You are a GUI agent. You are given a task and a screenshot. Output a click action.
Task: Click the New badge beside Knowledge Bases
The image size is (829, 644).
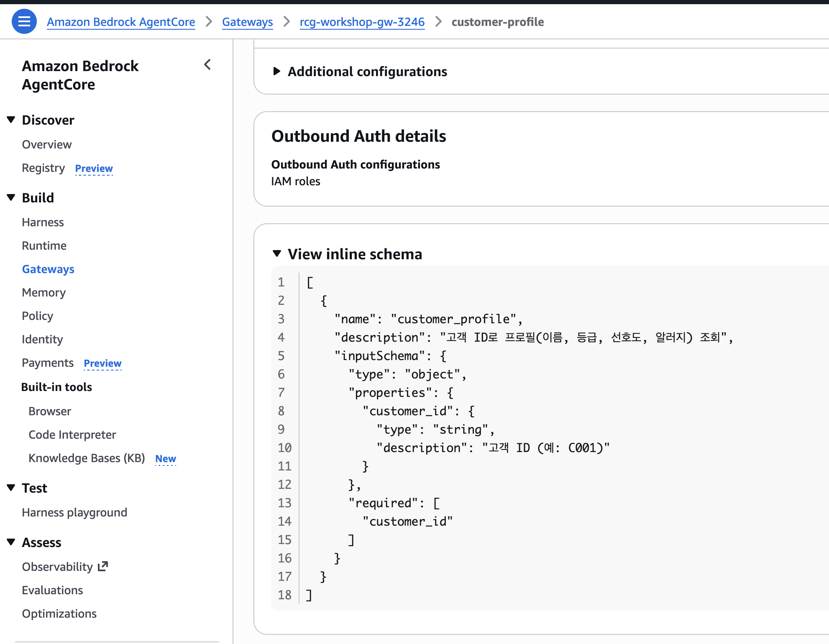click(166, 458)
